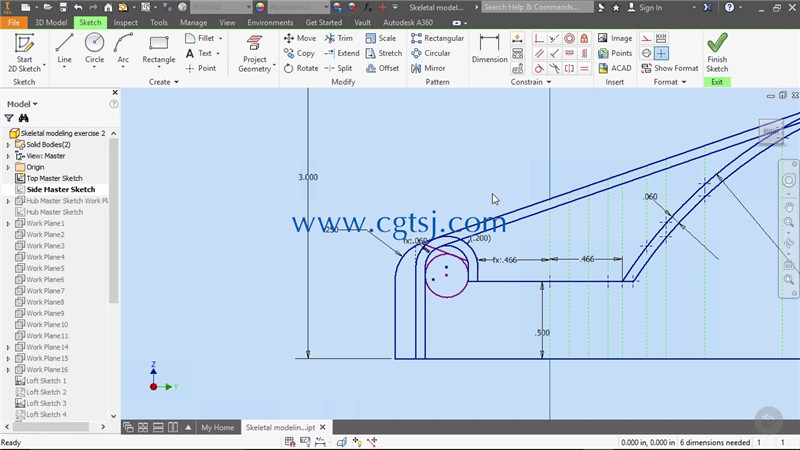Toggle Show Format
800x450 pixels.
coord(669,68)
